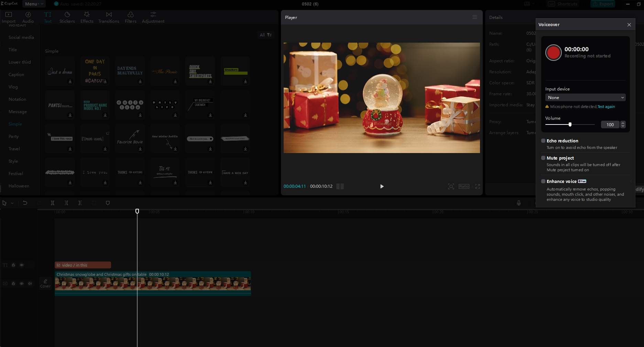
Task: Edit the Cover of the video
Action: click(45, 283)
